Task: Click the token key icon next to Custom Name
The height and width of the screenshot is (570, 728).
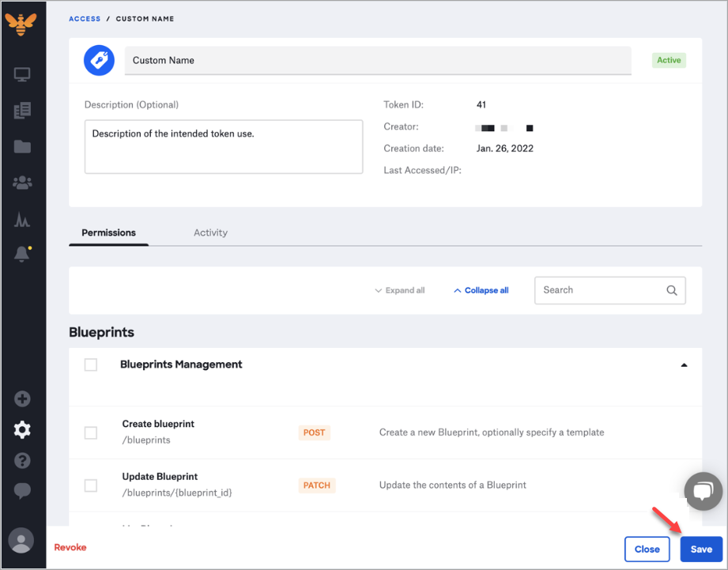Action: 98,60
